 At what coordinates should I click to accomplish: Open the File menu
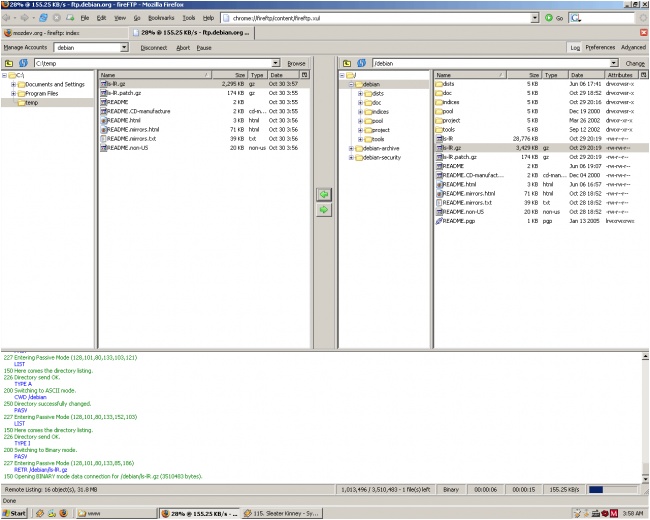point(85,18)
